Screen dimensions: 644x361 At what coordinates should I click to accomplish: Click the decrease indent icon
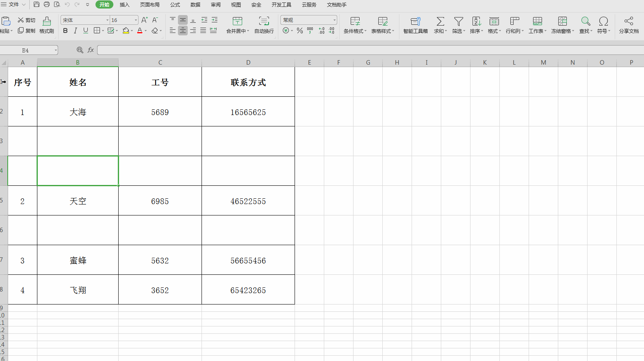(204, 20)
